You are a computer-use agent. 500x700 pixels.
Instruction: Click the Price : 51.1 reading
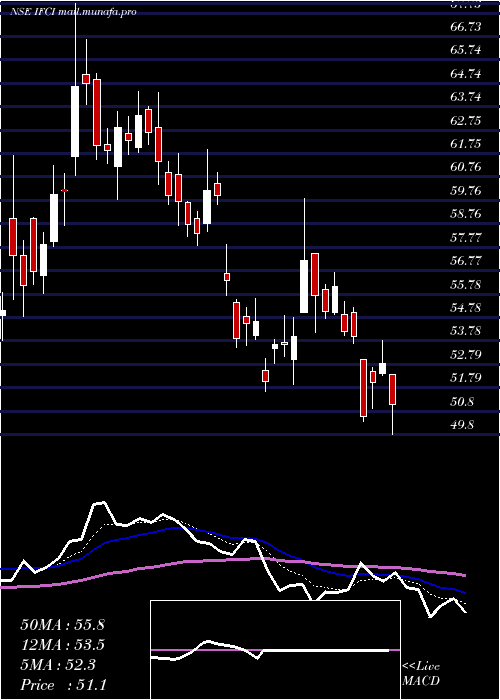click(x=63, y=684)
